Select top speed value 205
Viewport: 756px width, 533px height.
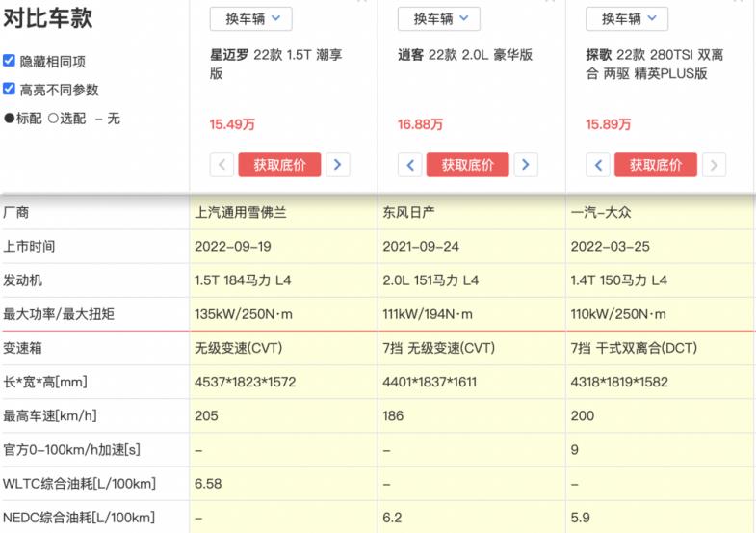(206, 415)
